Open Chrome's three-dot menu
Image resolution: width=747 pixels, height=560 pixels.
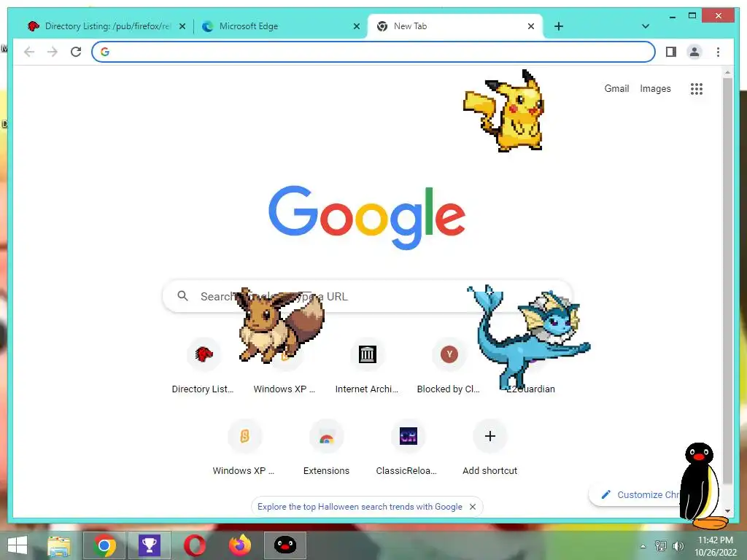coord(718,52)
